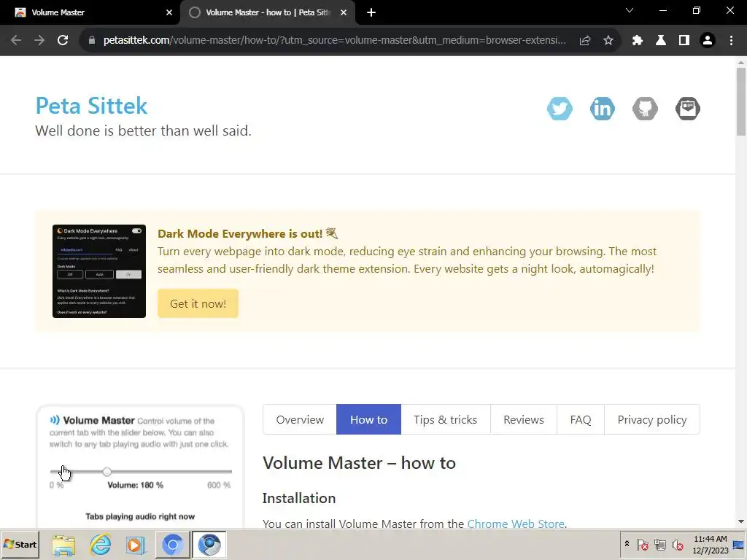Viewport: 747px width, 560px height.
Task: Show hidden system tray icons
Action: 627,544
